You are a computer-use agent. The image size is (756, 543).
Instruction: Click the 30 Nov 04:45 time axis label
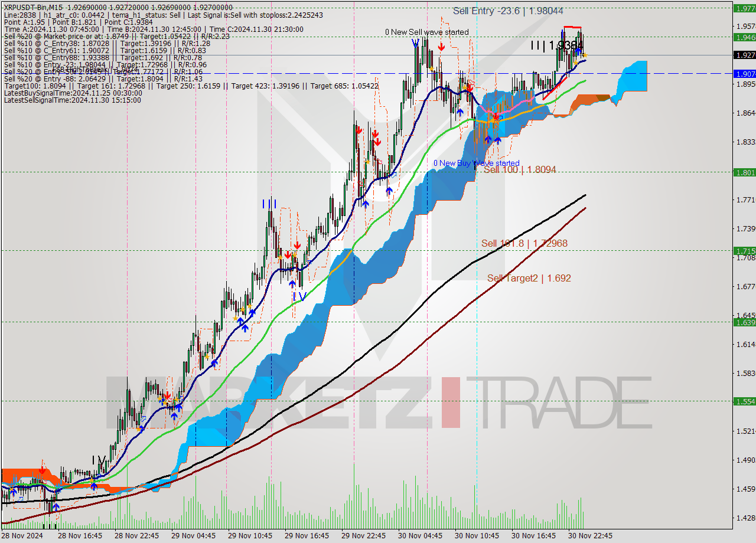(x=420, y=536)
